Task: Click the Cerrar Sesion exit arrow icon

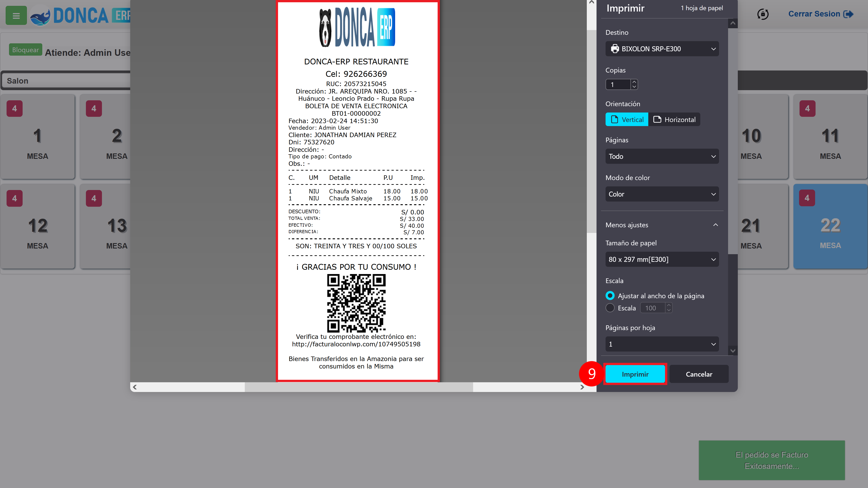Action: click(848, 14)
